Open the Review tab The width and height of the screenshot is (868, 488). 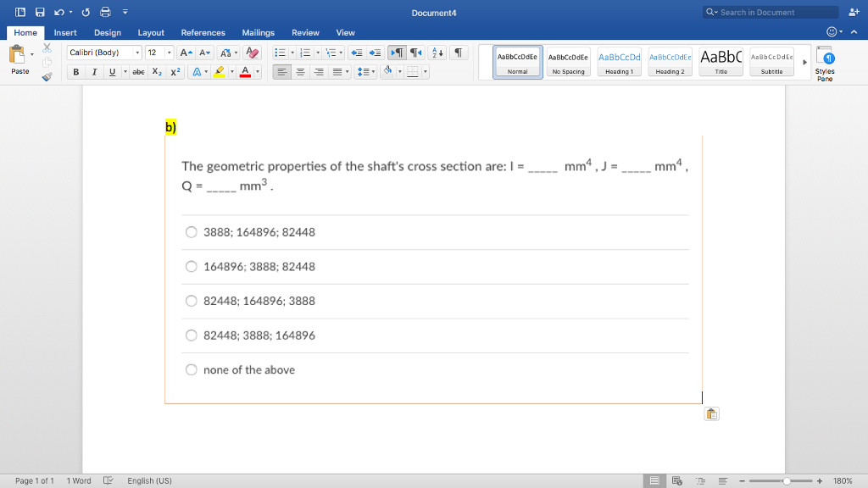305,33
